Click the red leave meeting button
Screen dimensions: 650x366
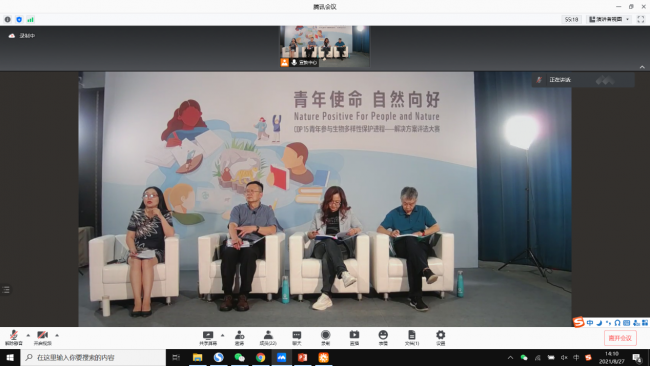point(620,338)
